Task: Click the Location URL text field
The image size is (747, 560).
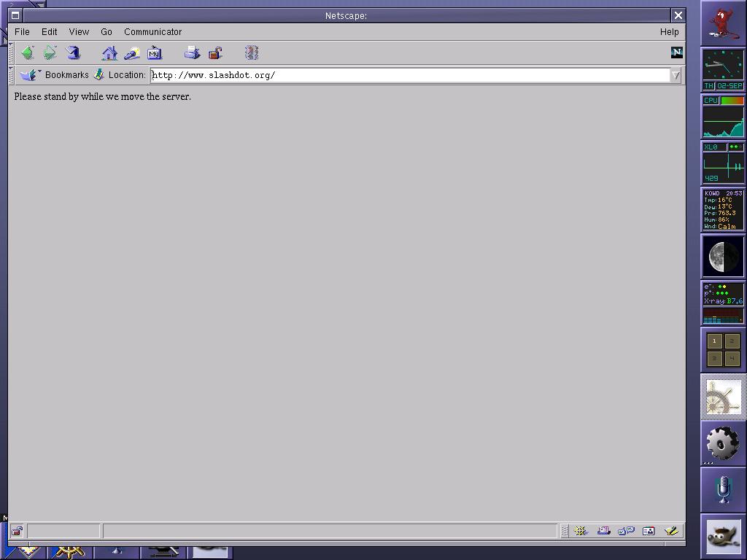Action: click(409, 75)
